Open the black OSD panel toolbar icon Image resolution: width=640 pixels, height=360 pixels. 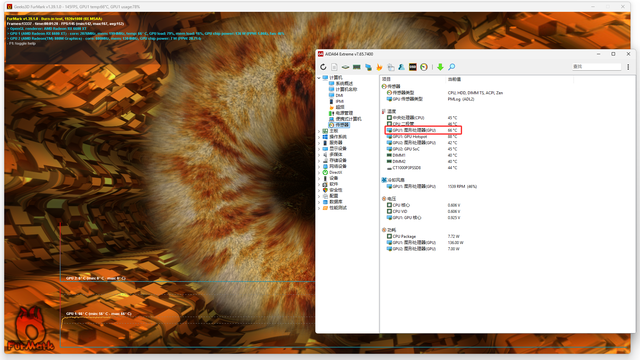[x=413, y=67]
